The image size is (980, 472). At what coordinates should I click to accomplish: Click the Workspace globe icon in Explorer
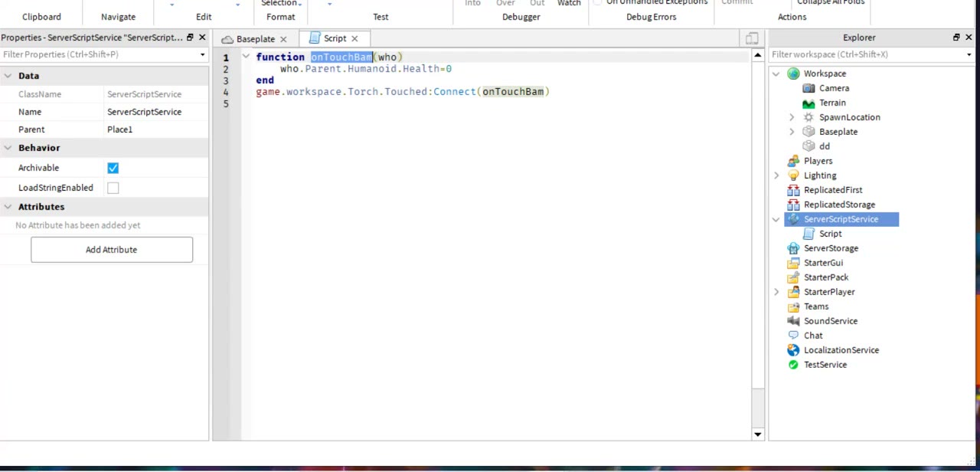(793, 74)
